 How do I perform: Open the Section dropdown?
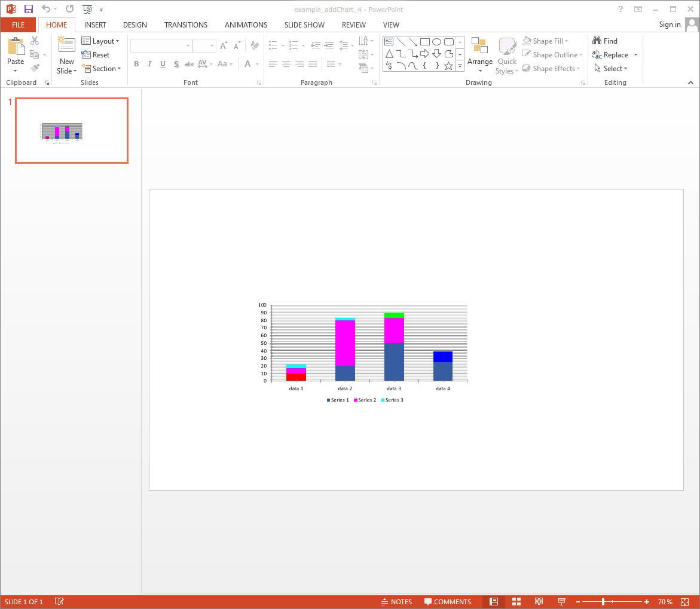point(102,69)
